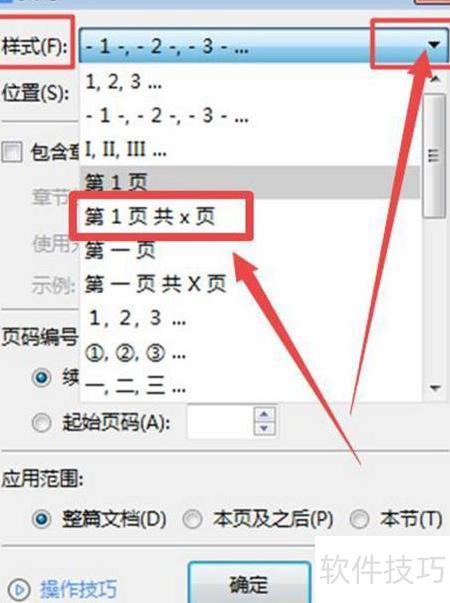
Task: Toggle the 包含章节 checkbox
Action: click(x=12, y=152)
